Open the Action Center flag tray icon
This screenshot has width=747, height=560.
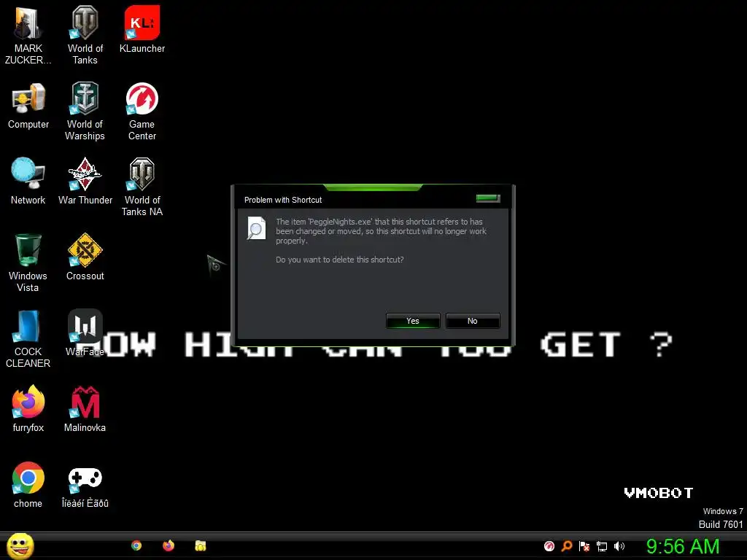coord(584,546)
